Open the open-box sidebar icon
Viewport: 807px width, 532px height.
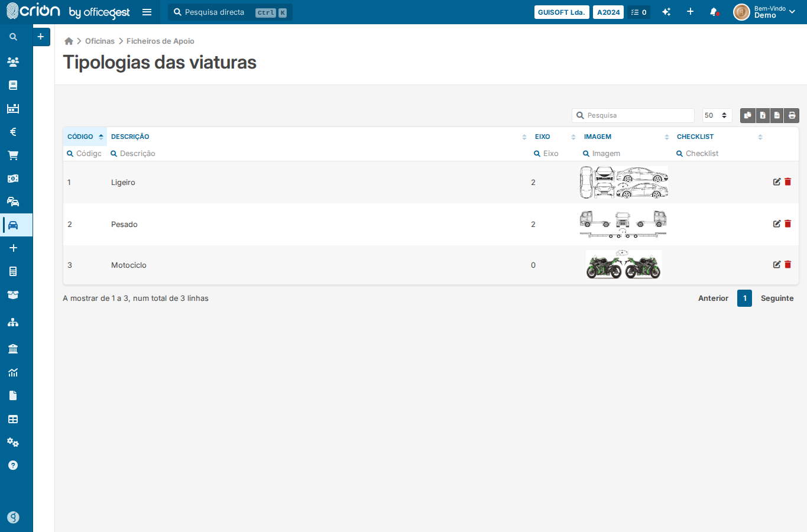13,294
